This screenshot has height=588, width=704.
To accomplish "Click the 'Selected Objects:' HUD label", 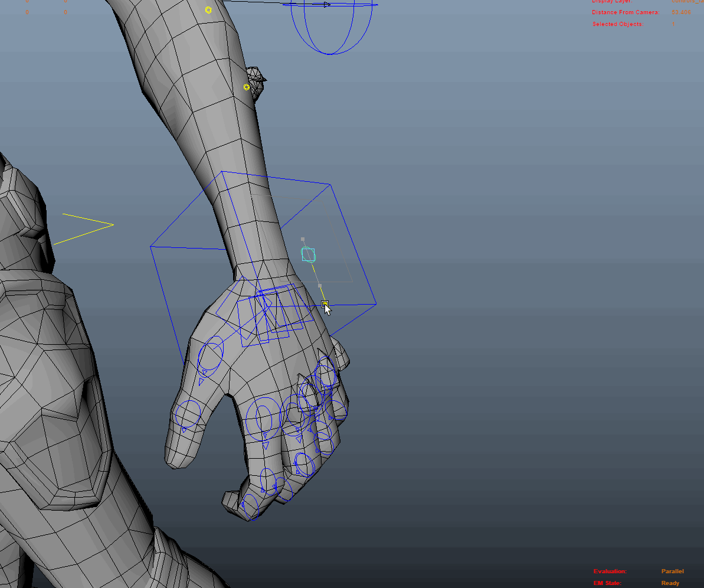I will [x=617, y=24].
